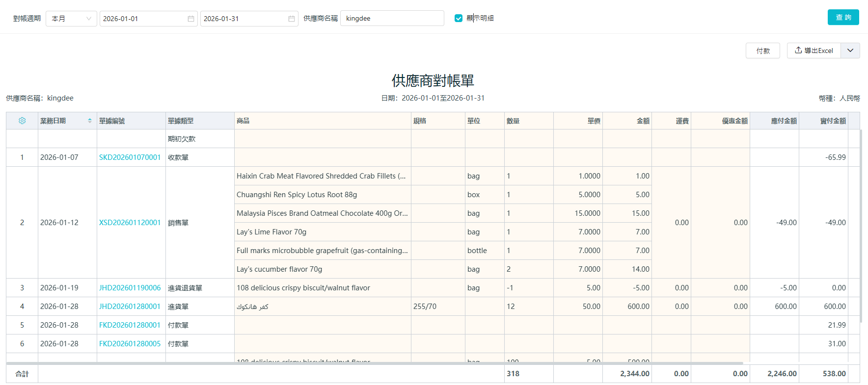Click the Export Excel button
868x385 pixels.
click(x=814, y=51)
